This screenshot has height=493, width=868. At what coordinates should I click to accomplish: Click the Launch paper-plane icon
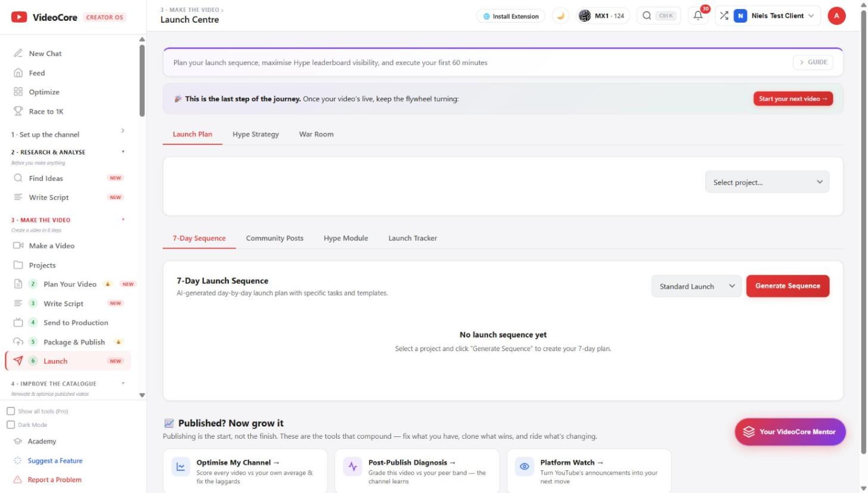[x=18, y=361]
